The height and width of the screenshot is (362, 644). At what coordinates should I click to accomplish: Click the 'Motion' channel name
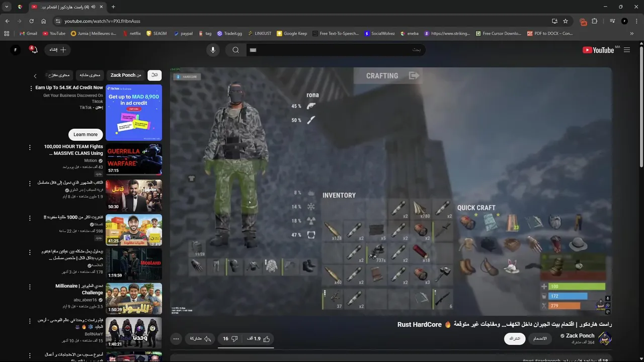tap(91, 160)
